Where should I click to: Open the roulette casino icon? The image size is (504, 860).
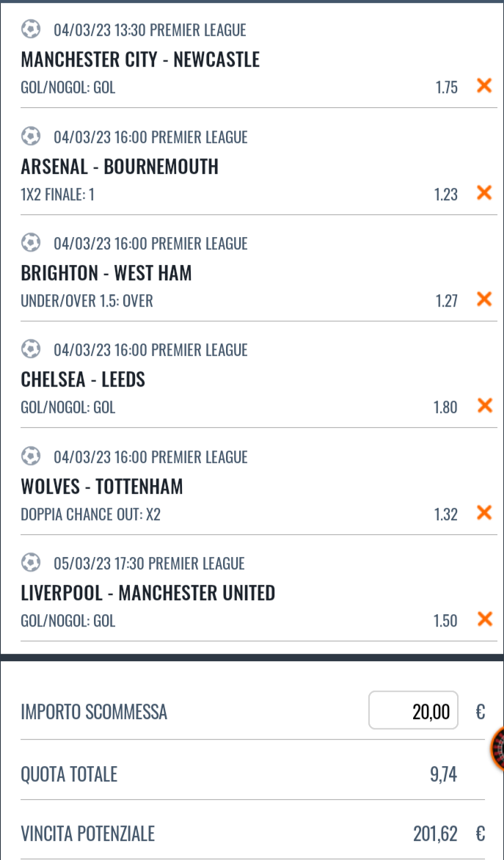point(498,748)
